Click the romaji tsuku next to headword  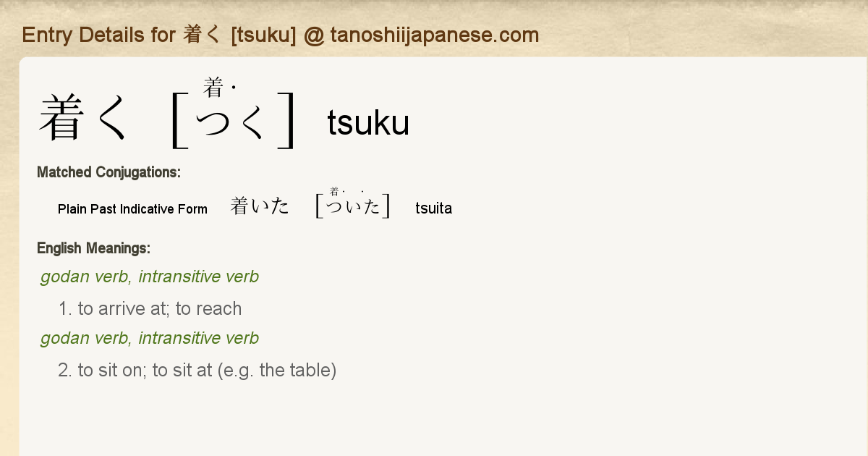(368, 123)
